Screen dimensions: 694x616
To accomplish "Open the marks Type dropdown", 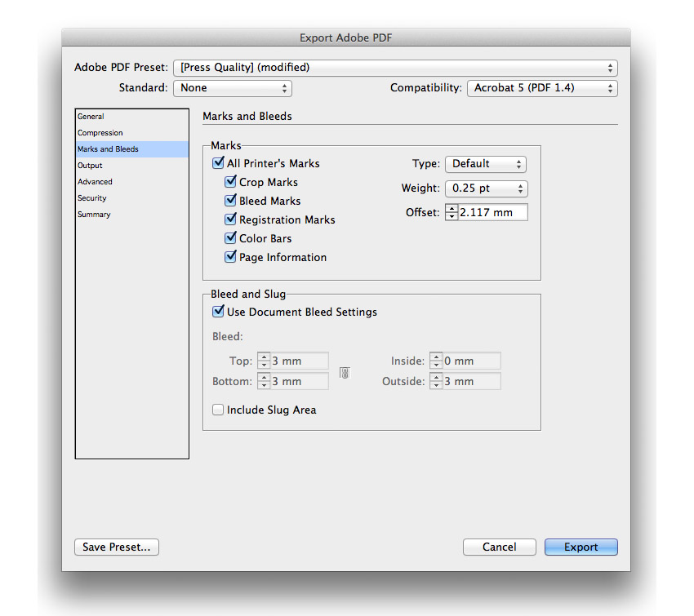I will pyautogui.click(x=486, y=164).
